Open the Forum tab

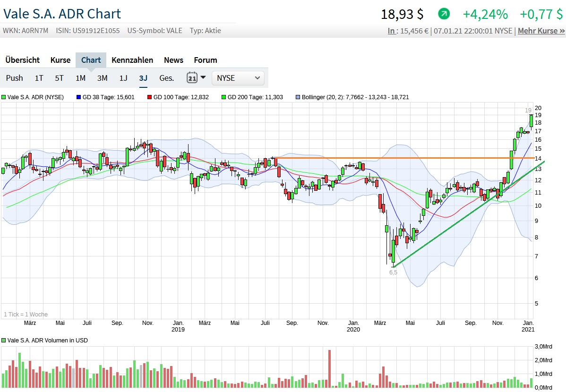coord(206,60)
